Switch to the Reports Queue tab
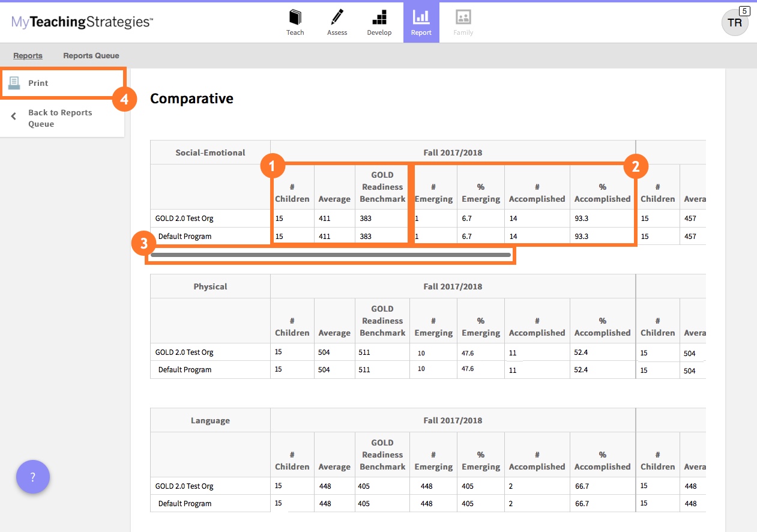 tap(91, 55)
